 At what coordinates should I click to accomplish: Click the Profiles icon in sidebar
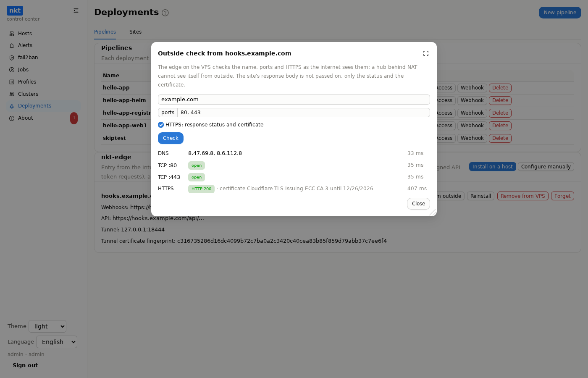pos(12,82)
